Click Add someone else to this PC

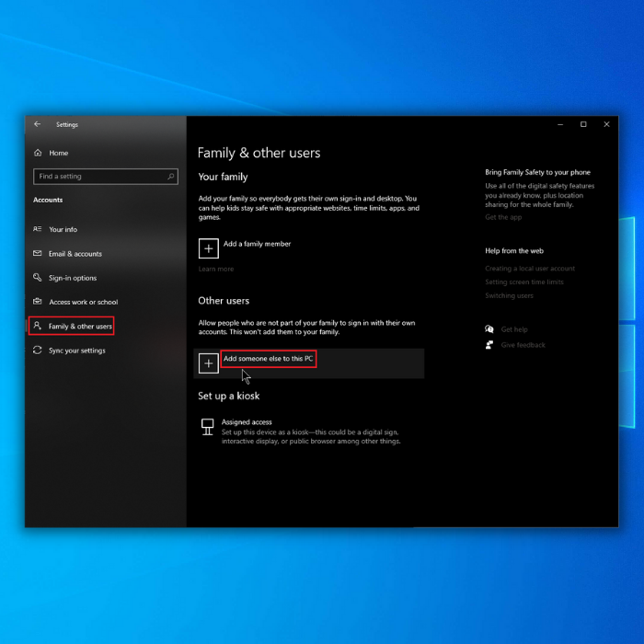click(269, 359)
